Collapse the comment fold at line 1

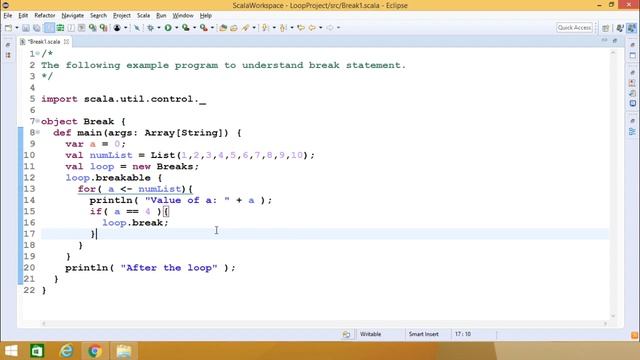pos(38,53)
